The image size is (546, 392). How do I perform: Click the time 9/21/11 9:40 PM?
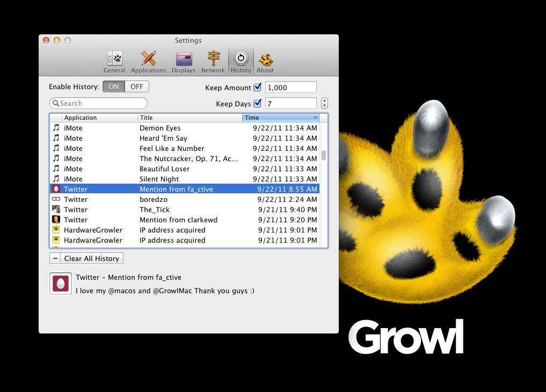point(288,209)
